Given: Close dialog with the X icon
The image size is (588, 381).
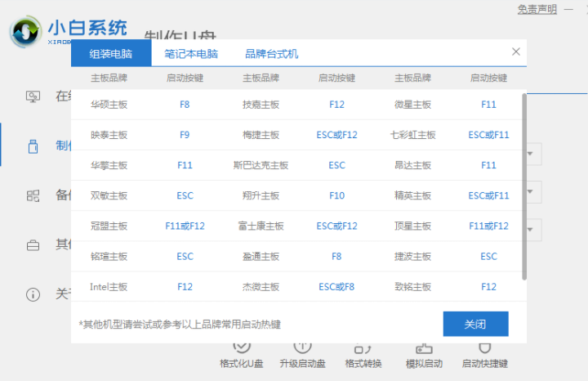Looking at the screenshot, I should coord(515,52).
